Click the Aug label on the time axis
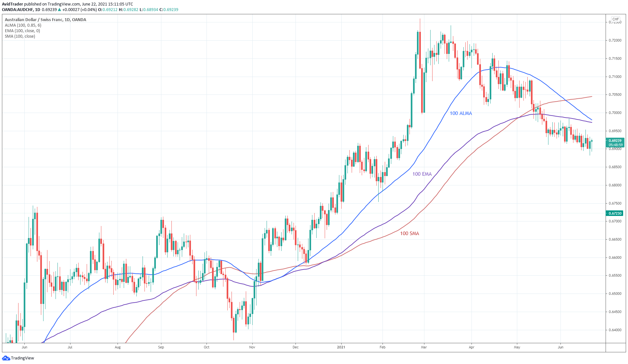Image resolution: width=628 pixels, height=364 pixels. click(118, 347)
